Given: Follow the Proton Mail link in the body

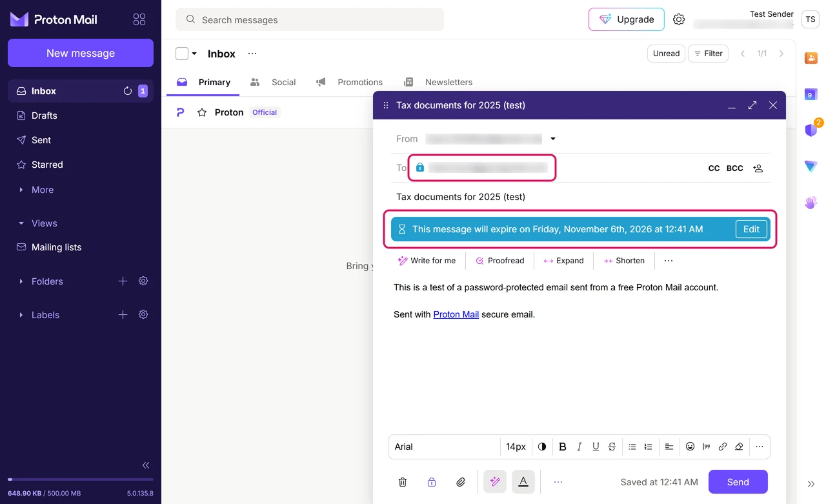Looking at the screenshot, I should [x=456, y=315].
